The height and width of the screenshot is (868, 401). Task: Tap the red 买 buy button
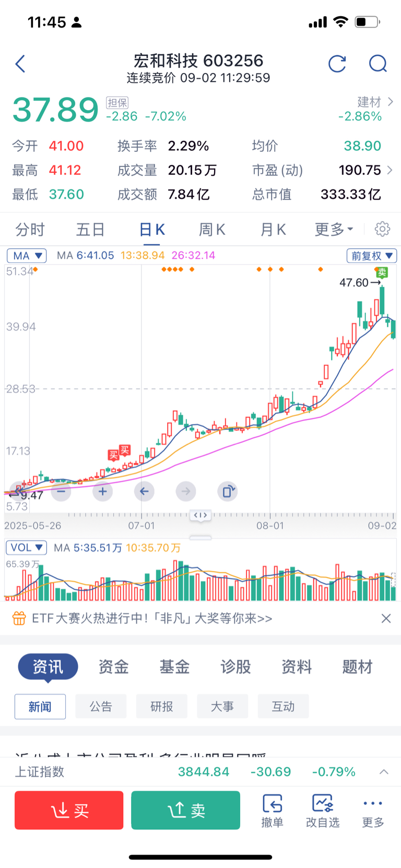pyautogui.click(x=69, y=810)
